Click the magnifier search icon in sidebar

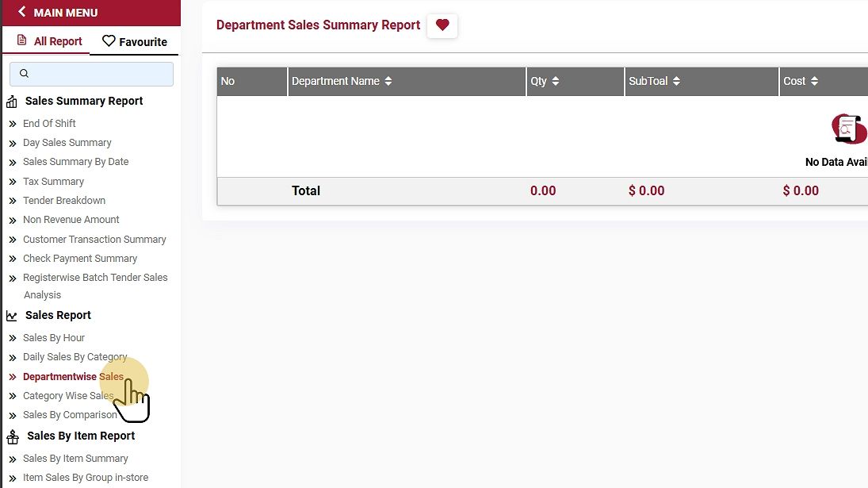pyautogui.click(x=24, y=74)
